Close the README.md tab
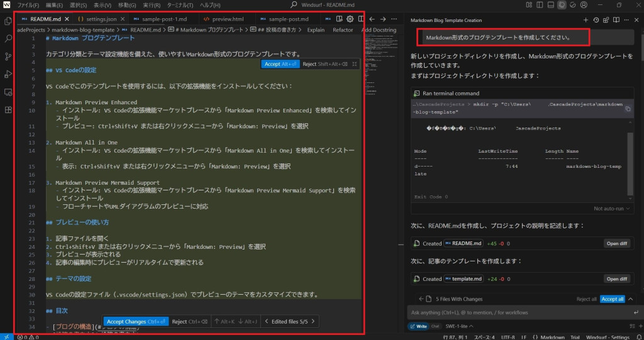The image size is (644, 340). [67, 19]
